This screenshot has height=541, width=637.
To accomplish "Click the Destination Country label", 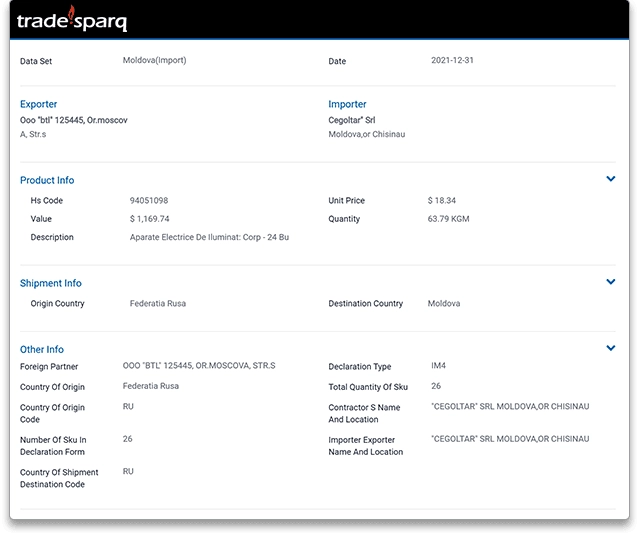I will [366, 303].
